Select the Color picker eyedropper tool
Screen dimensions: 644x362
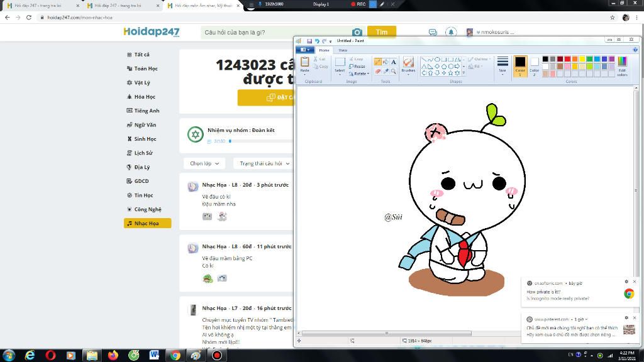[386, 71]
